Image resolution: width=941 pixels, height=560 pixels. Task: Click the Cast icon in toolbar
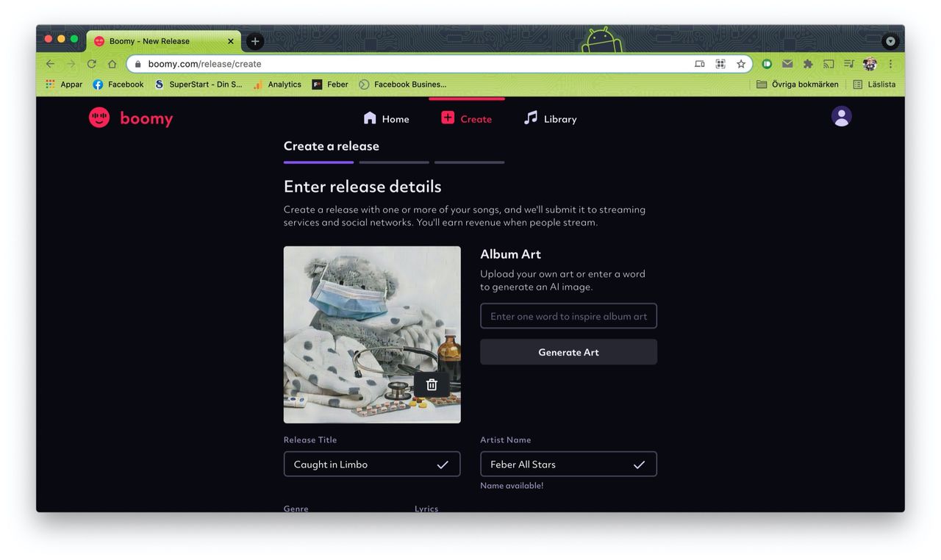(x=829, y=64)
